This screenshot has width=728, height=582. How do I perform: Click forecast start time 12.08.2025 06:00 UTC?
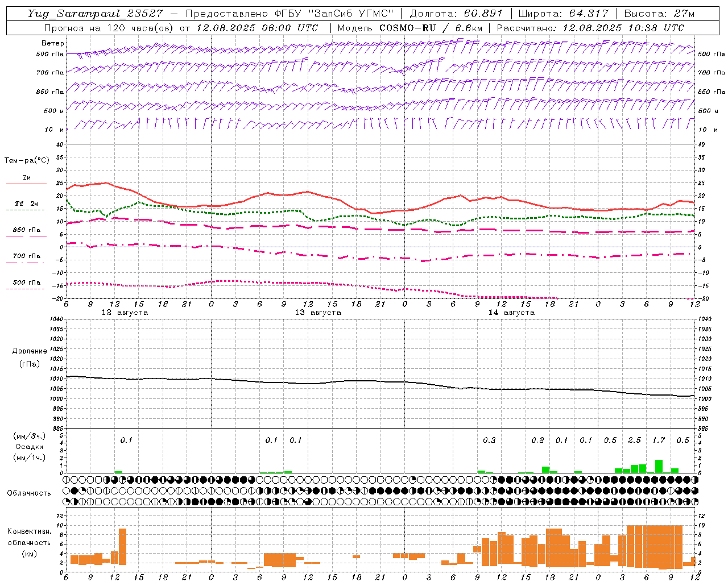click(257, 28)
